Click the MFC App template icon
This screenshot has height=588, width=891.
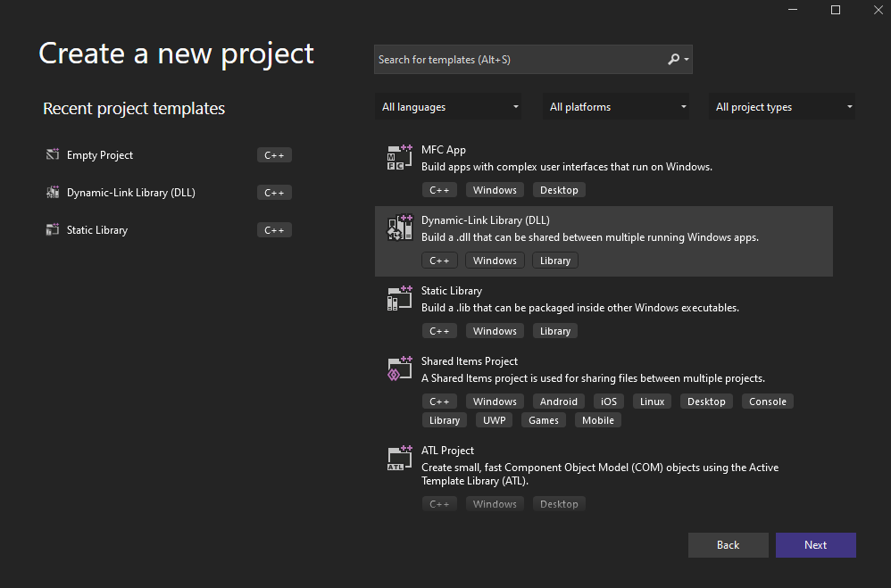(399, 157)
